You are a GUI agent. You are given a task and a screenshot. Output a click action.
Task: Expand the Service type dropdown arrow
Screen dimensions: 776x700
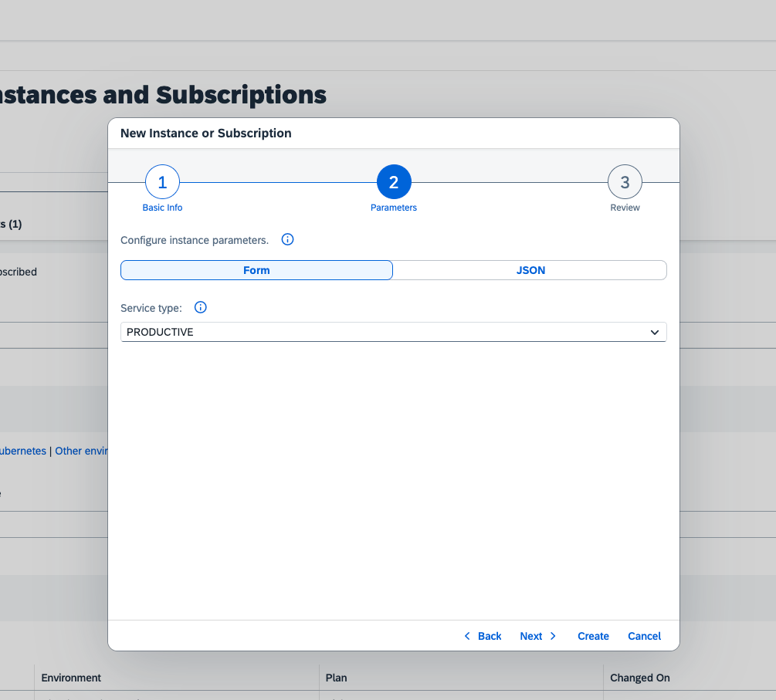tap(655, 333)
